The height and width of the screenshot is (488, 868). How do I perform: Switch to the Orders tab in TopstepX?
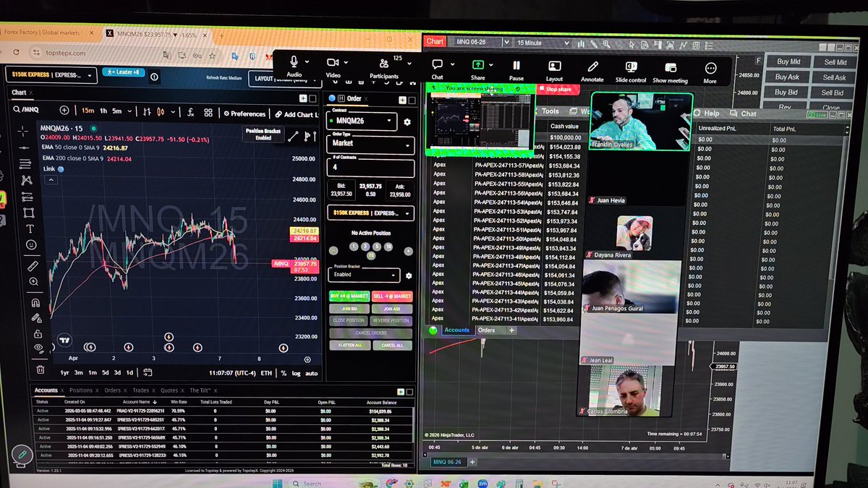click(x=112, y=390)
